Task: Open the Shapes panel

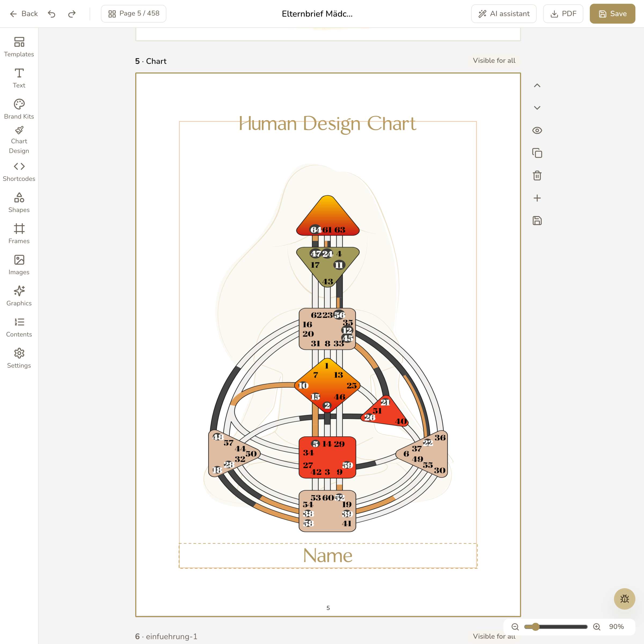Action: click(x=19, y=202)
